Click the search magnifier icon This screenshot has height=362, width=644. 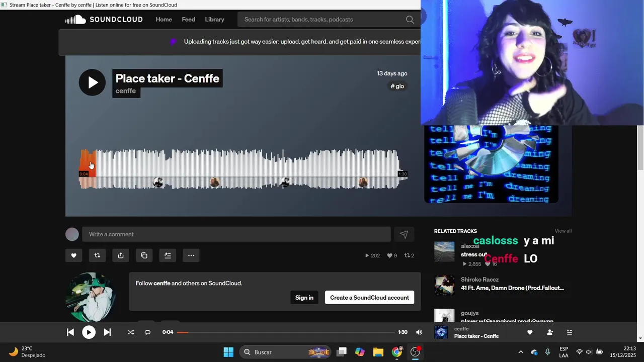pos(410,20)
